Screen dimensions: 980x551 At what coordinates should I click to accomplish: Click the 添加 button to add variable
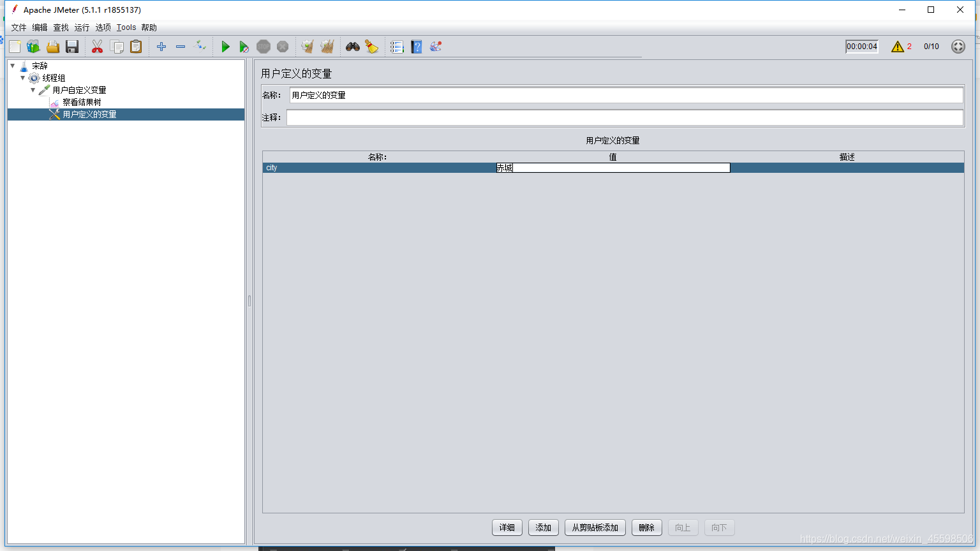(544, 527)
